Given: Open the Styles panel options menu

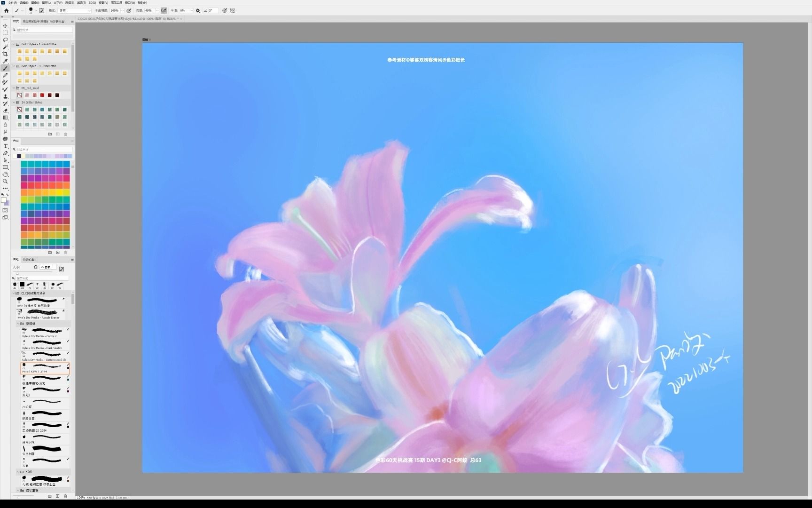Looking at the screenshot, I should coord(72,22).
